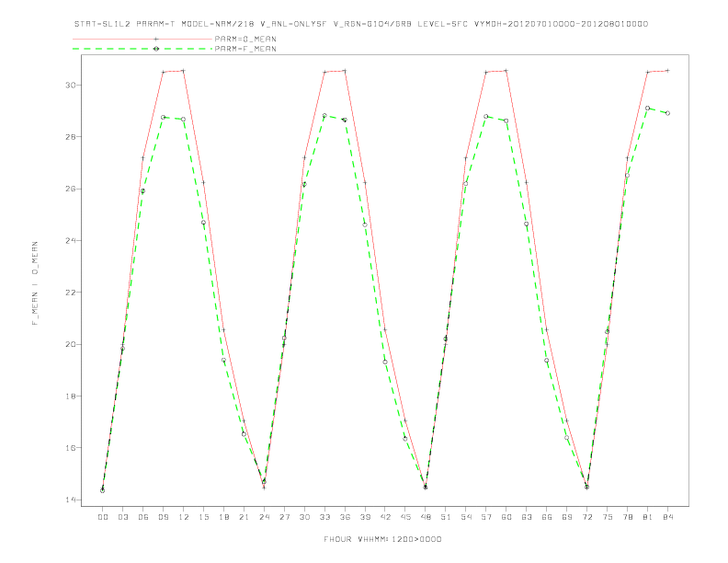The height and width of the screenshot is (563, 728).
Task: Click the x-axis tick label 21
Action: [244, 517]
